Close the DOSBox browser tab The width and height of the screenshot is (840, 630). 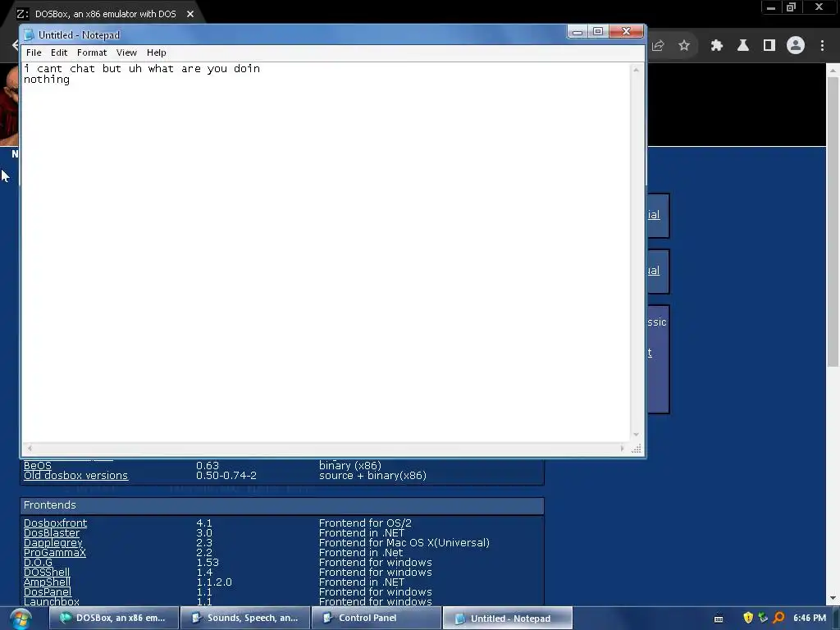pyautogui.click(x=190, y=14)
